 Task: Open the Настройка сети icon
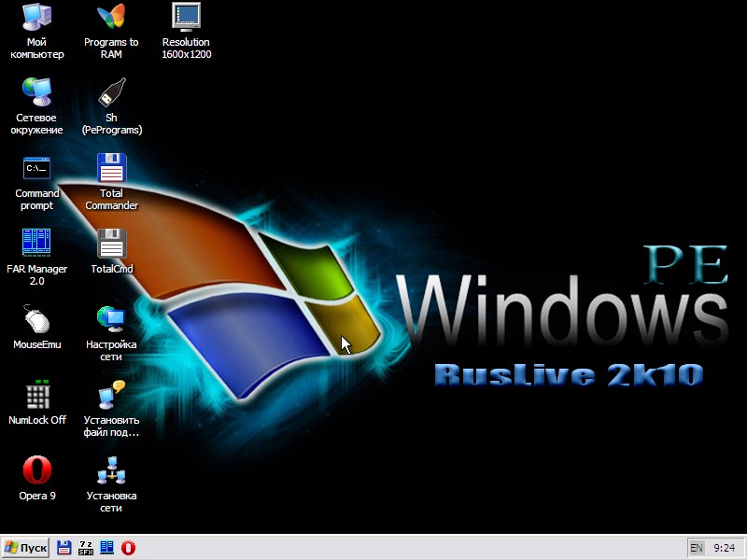111,333
